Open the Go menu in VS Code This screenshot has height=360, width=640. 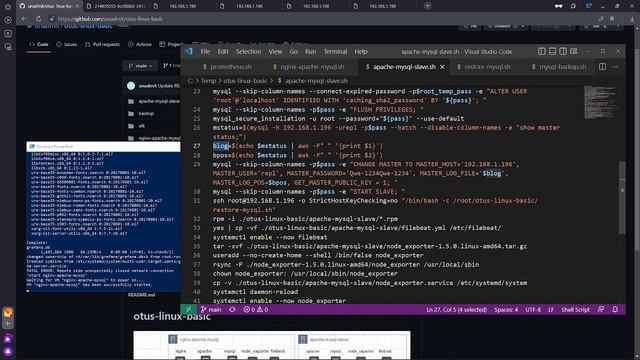[293, 52]
